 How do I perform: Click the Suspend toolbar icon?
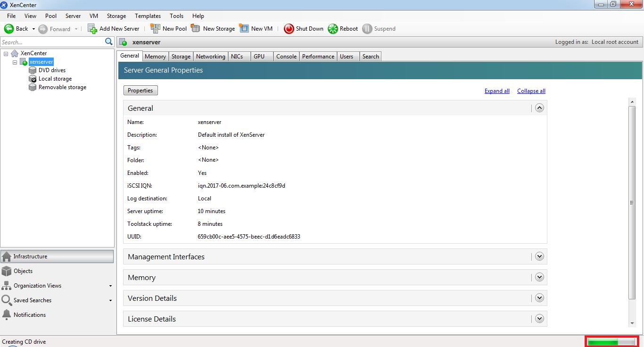click(367, 29)
